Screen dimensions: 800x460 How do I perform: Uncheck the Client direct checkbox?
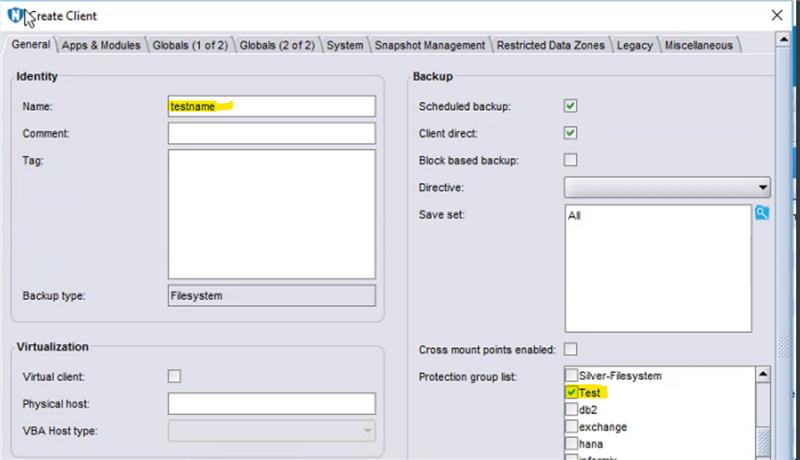click(570, 133)
